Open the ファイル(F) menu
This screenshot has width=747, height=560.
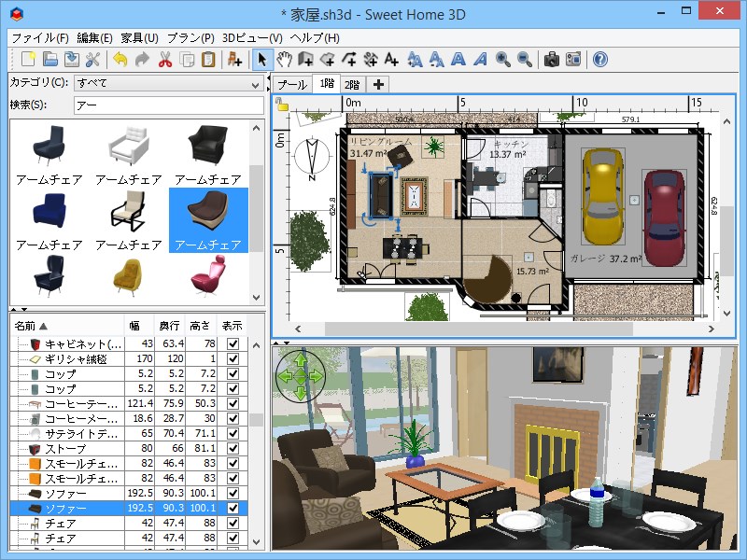pyautogui.click(x=40, y=37)
